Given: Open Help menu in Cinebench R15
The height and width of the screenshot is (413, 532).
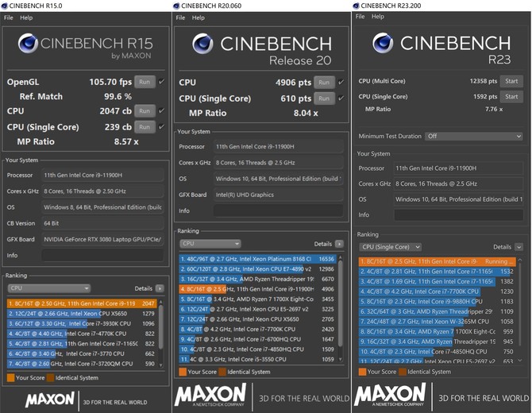Looking at the screenshot, I should [26, 17].
